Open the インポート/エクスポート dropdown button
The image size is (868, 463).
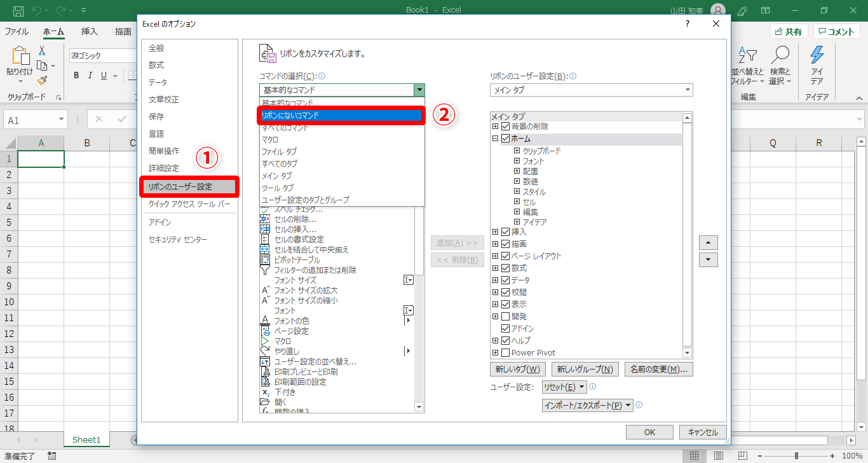point(588,405)
